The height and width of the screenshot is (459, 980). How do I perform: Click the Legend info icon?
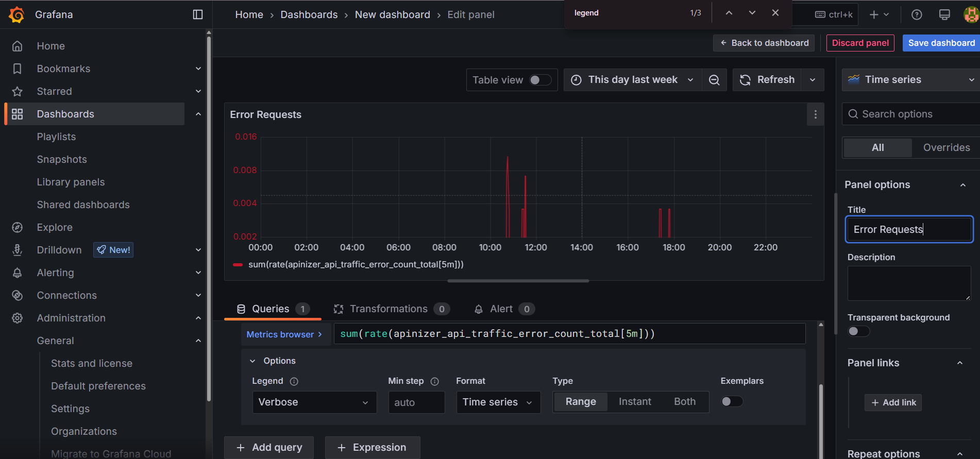[294, 381]
